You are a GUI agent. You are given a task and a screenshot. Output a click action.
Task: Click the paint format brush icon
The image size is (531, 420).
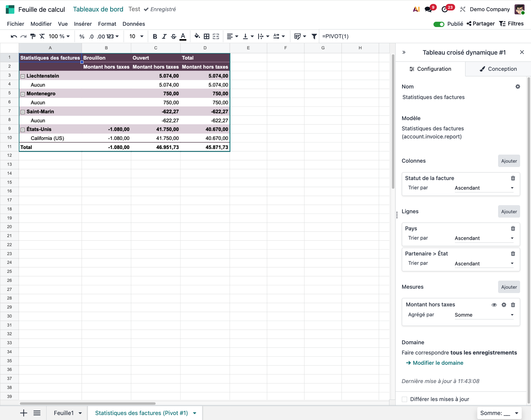[33, 36]
